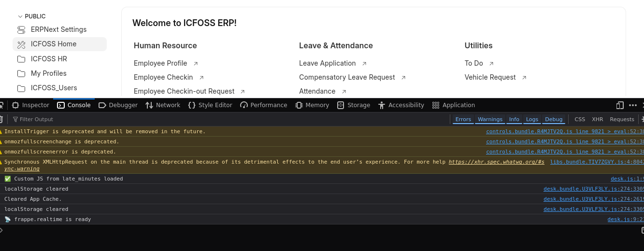Switch to the Inspector devtools tab
The width and height of the screenshot is (644, 251).
tap(31, 105)
